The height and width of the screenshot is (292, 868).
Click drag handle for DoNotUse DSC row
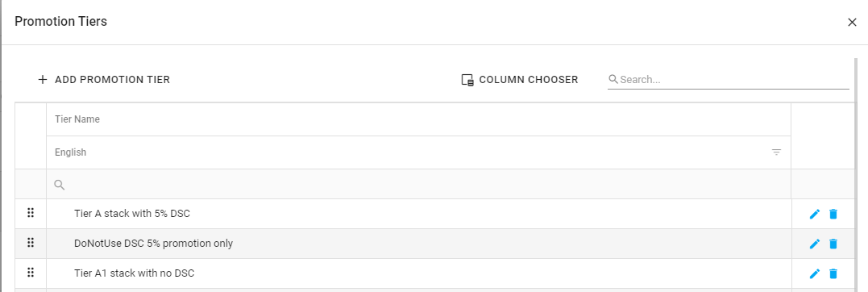(31, 243)
